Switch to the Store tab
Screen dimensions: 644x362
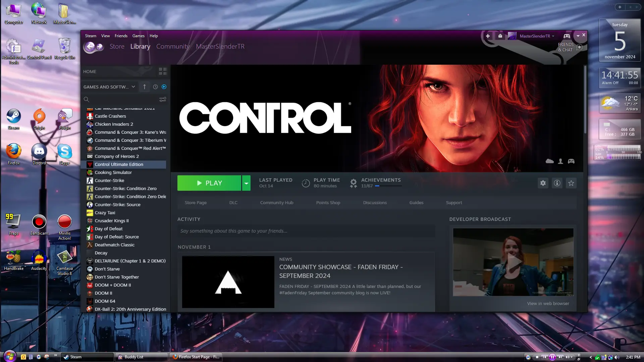coord(117,47)
